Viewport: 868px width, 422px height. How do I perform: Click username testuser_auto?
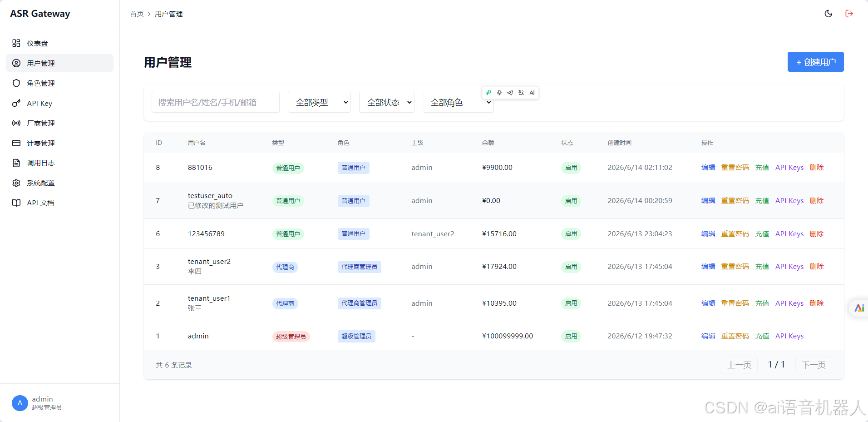210,196
